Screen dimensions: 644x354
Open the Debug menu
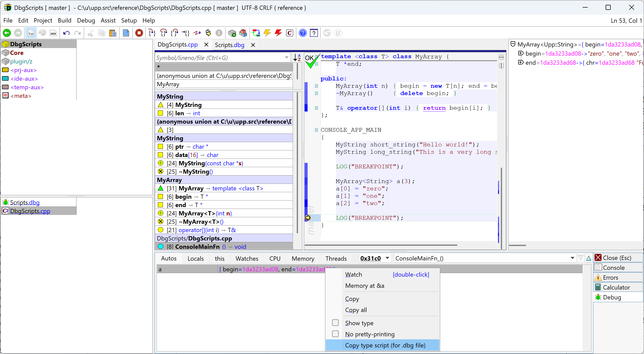86,20
